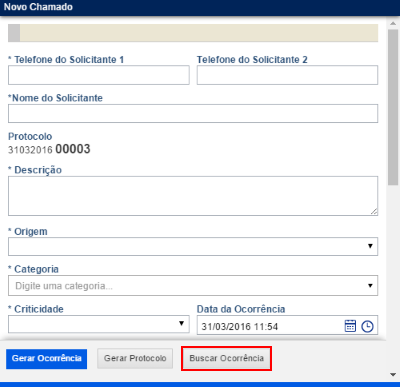This screenshot has height=387, width=400.
Task: Click the Novo Chamado title bar
Action: pos(200,7)
